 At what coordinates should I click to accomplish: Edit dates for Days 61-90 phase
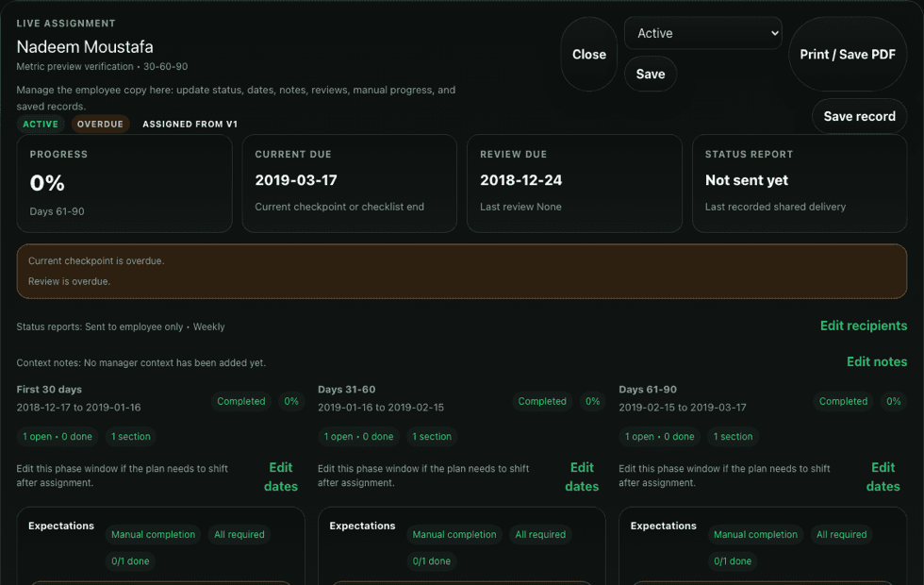click(x=883, y=476)
